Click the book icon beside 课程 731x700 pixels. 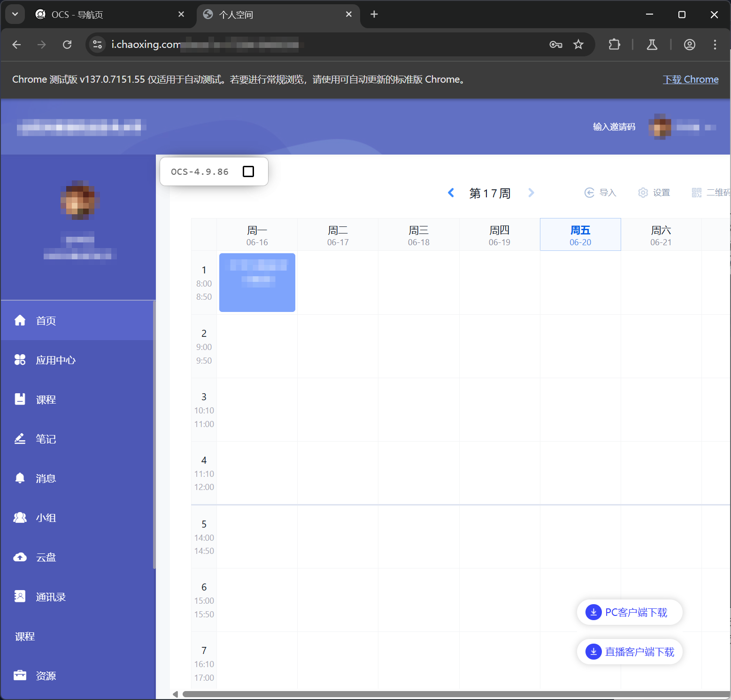click(x=20, y=399)
